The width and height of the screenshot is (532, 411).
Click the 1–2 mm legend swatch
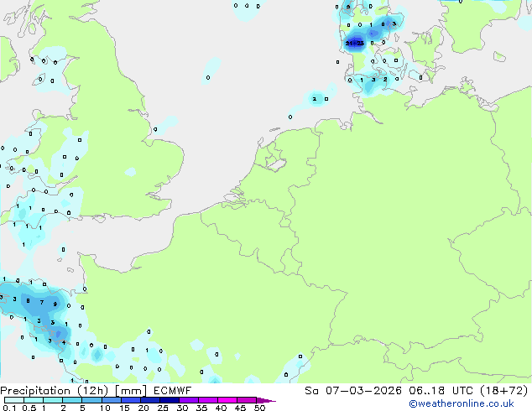pos(53,400)
